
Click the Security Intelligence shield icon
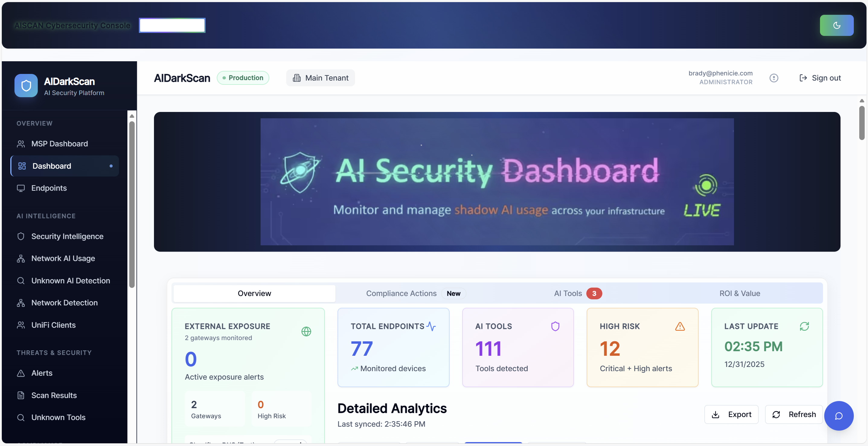pos(21,236)
